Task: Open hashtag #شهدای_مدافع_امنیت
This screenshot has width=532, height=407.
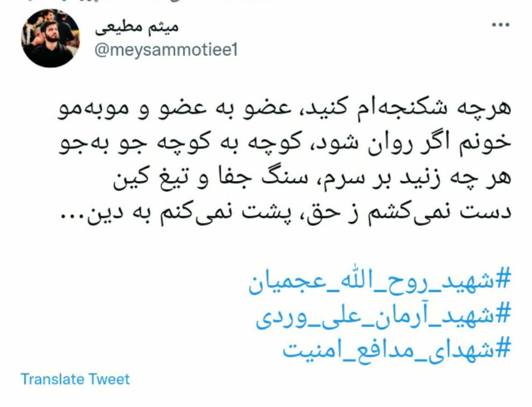Action: pos(396,350)
